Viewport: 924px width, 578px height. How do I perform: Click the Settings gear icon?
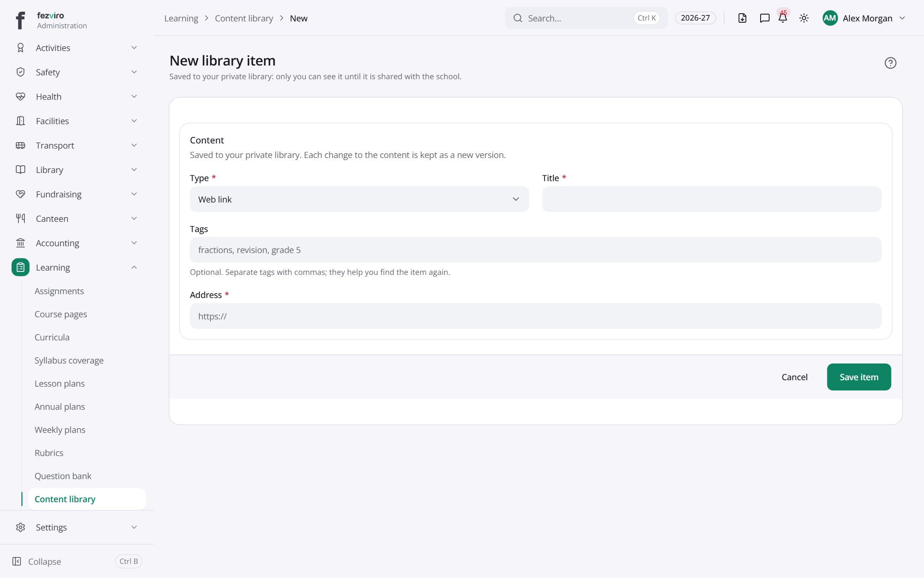[x=20, y=527]
